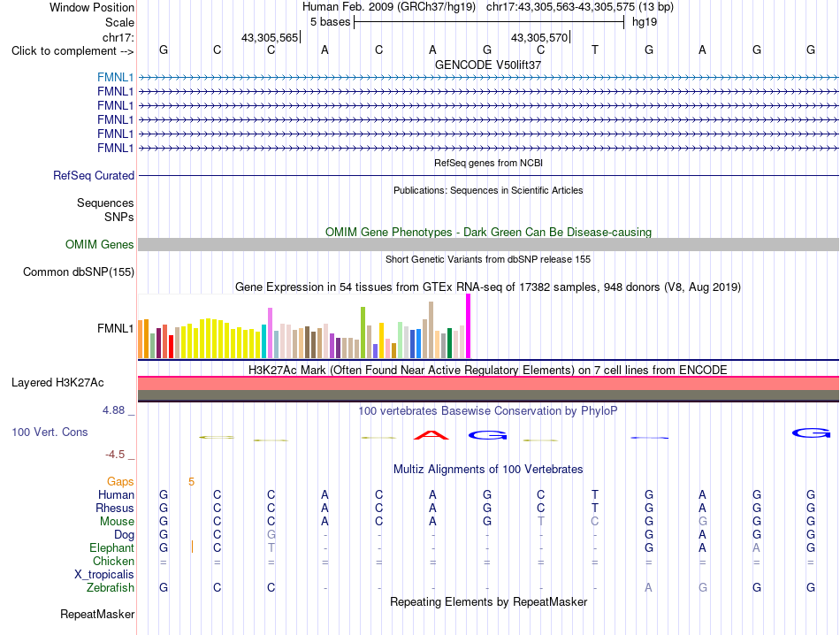Image resolution: width=840 pixels, height=635 pixels.
Task: Click the bright green bar in GTEx chart
Action: tap(363, 333)
